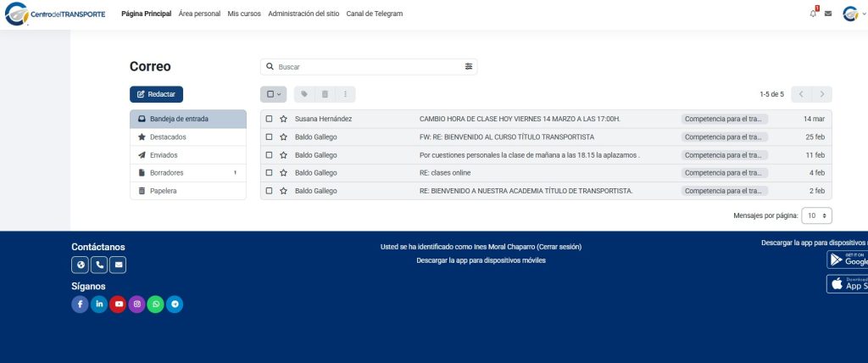The image size is (868, 363).
Task: Star the Susana Hernández message
Action: (x=283, y=119)
